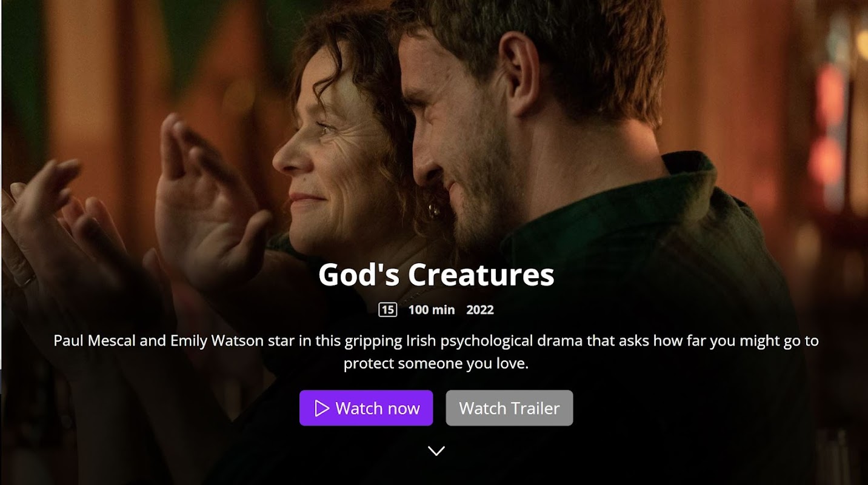Open the trailer via Watch Trailer button
This screenshot has width=868, height=485.
(509, 408)
